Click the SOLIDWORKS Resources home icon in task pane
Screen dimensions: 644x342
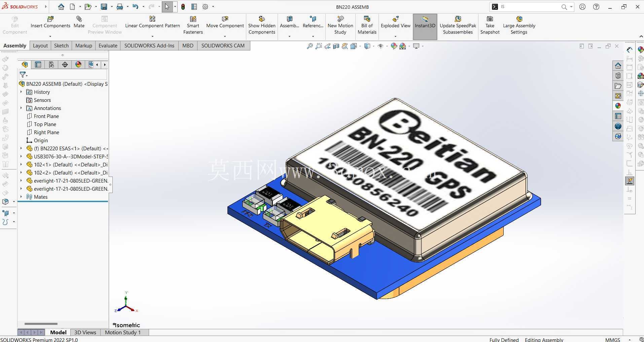tap(618, 66)
